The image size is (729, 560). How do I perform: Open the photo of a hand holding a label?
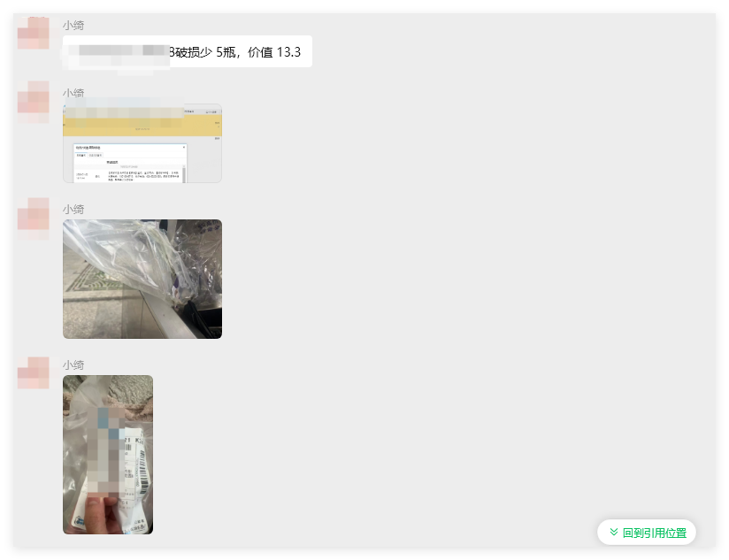click(107, 454)
